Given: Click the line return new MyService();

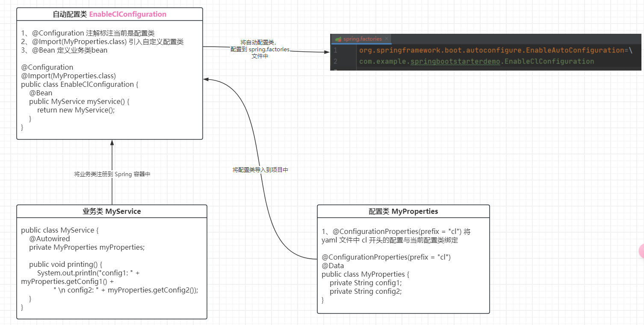Looking at the screenshot, I should click(x=76, y=110).
